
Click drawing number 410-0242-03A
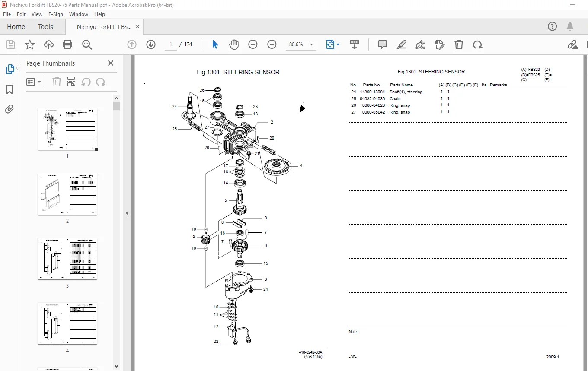[310, 352]
